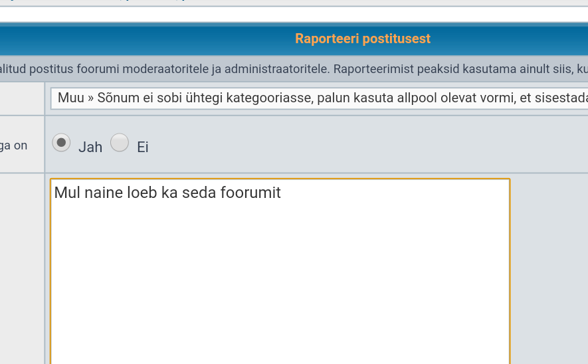Focus the report message text area
Viewport: 588px width, 364px height.
pyautogui.click(x=280, y=272)
